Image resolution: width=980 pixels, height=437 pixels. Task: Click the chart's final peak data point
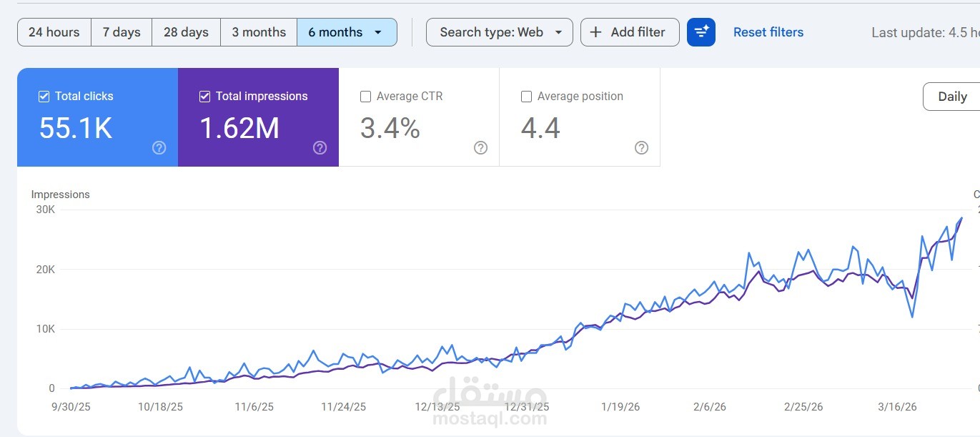tap(961, 217)
